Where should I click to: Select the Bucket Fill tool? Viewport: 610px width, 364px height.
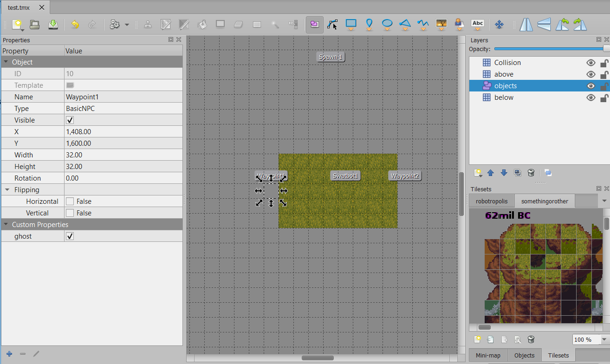click(202, 24)
